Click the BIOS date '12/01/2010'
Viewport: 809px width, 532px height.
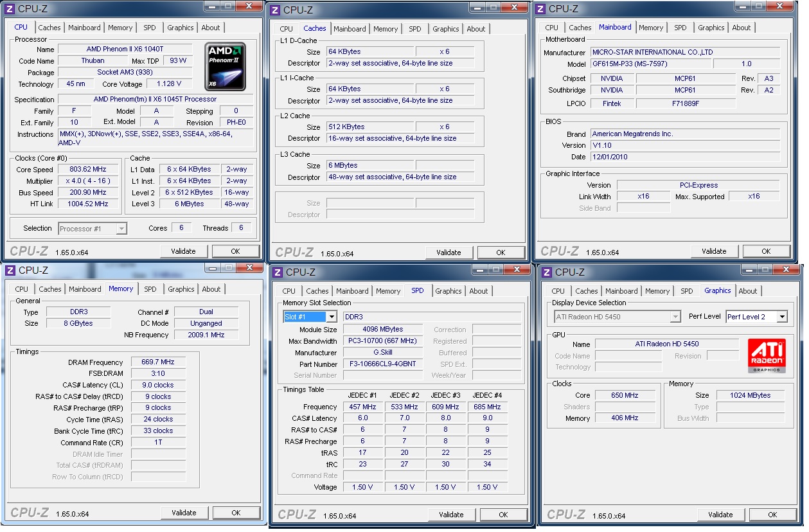pos(686,157)
